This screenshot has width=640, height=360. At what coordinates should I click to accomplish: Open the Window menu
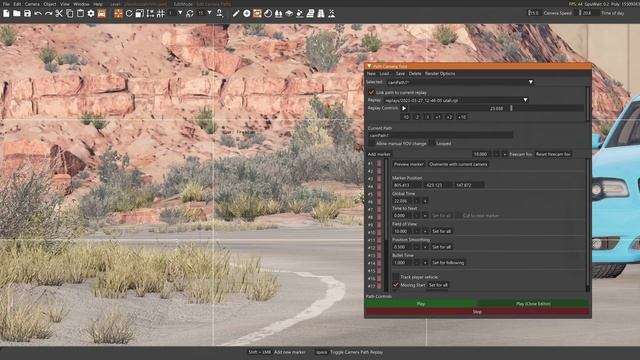pos(81,4)
